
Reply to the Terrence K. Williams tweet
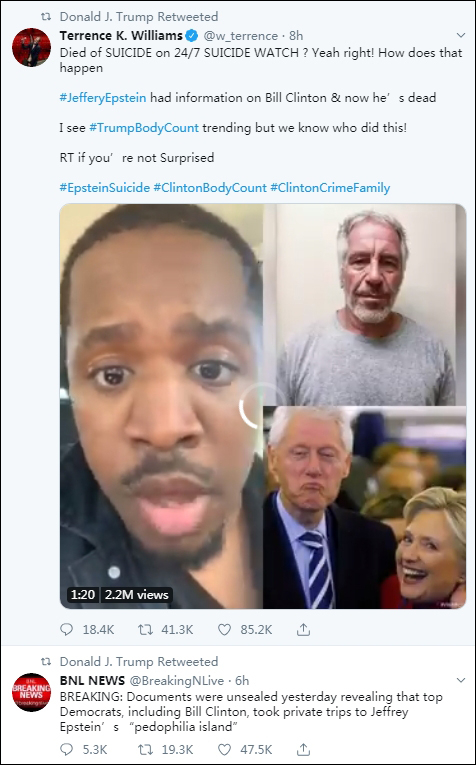pyautogui.click(x=66, y=630)
